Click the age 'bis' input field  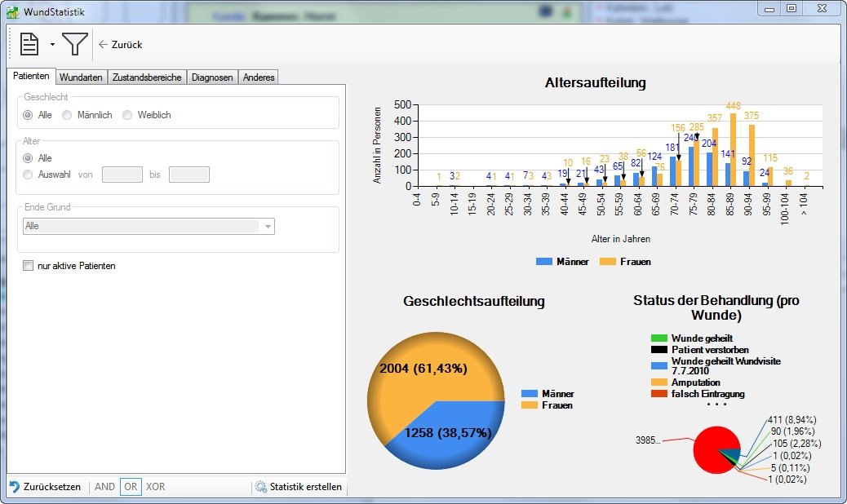pos(189,175)
